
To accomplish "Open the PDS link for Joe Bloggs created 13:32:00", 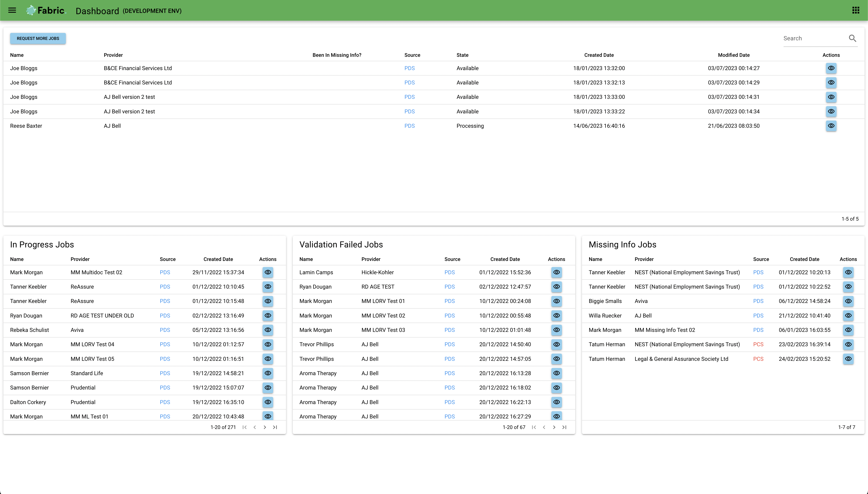I will (410, 68).
